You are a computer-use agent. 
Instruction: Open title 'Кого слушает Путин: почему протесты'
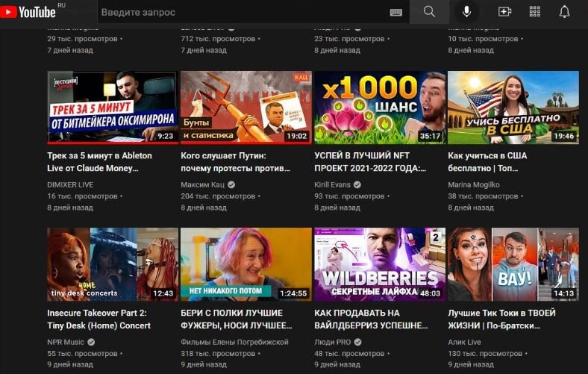click(236, 162)
